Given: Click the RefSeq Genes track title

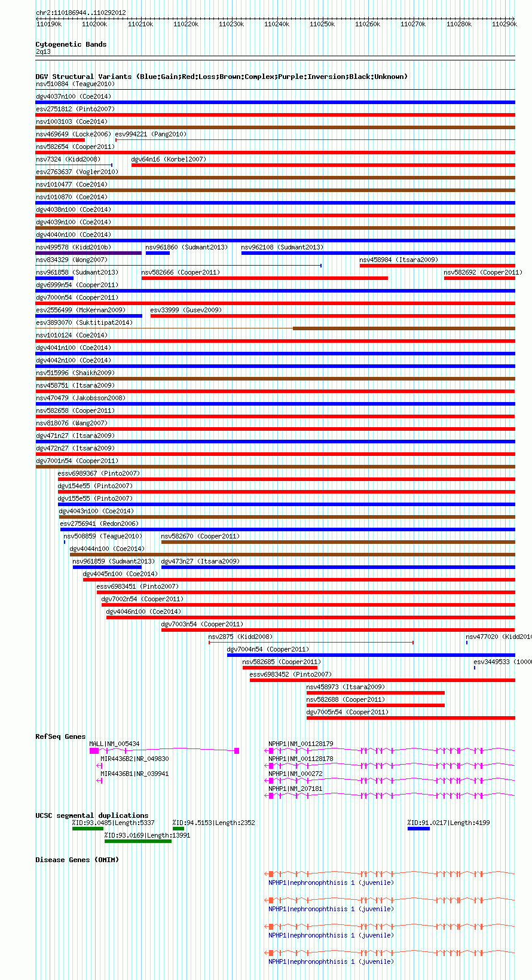Looking at the screenshot, I should click(x=60, y=736).
